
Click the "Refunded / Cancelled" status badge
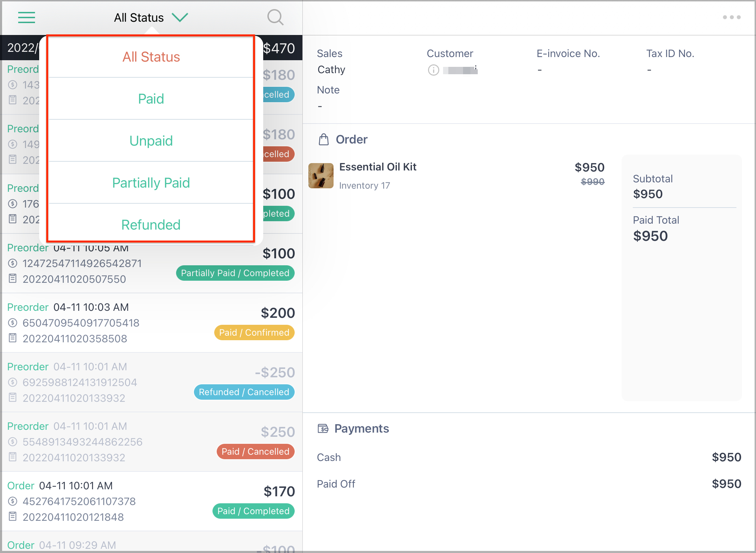pos(244,392)
